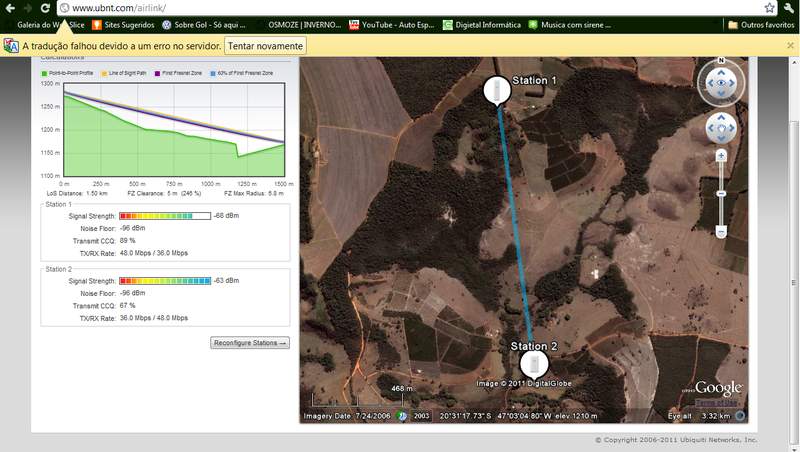The image size is (800, 452).
Task: Click the Imagery Date 7/24/2006 label
Action: (x=347, y=416)
